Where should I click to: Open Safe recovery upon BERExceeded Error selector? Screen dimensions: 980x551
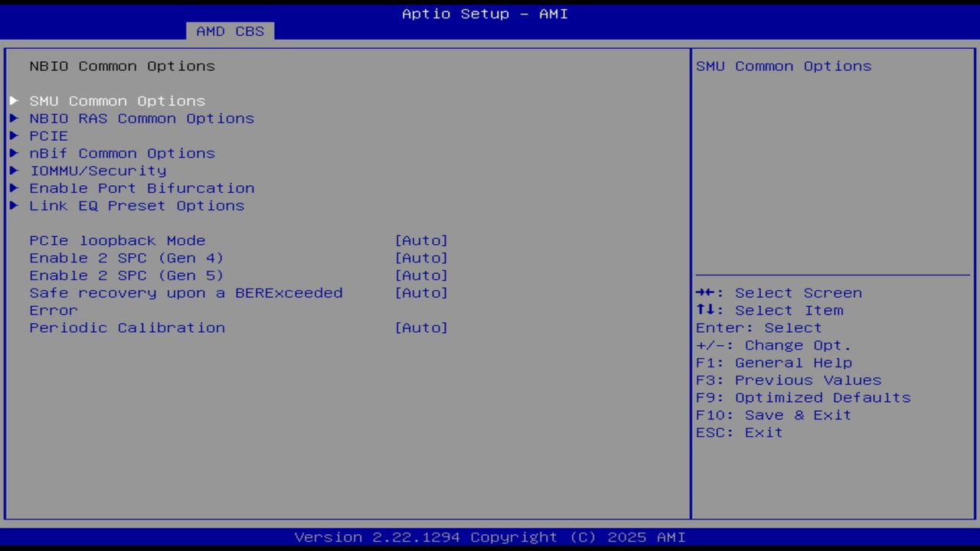(x=422, y=292)
